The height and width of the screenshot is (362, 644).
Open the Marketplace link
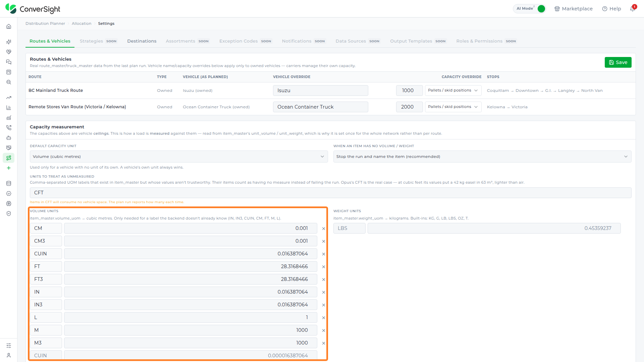[x=574, y=9]
